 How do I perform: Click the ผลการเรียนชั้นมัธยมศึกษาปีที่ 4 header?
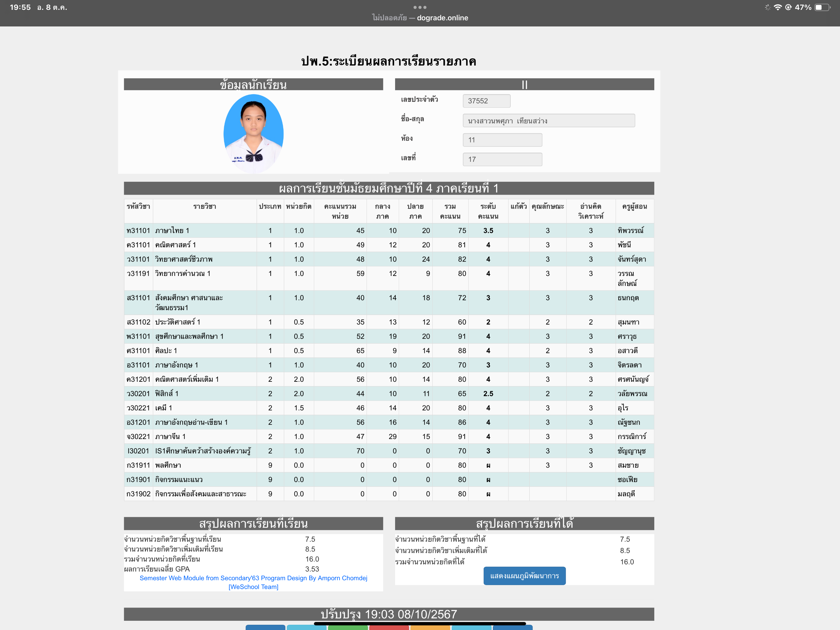tap(389, 188)
